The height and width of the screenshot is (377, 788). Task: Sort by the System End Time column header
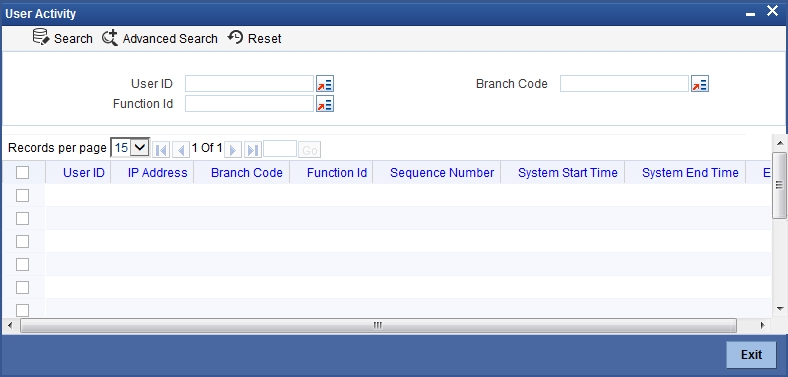click(690, 173)
